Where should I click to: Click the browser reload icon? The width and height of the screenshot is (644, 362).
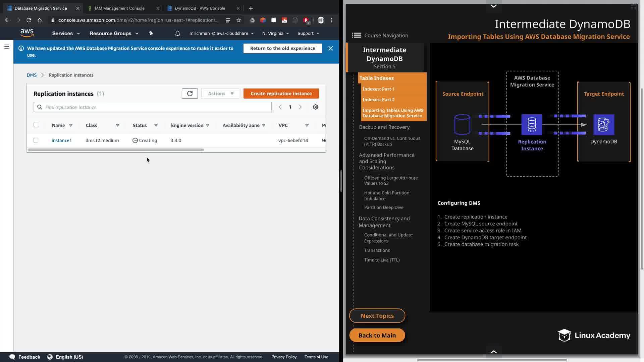click(29, 20)
